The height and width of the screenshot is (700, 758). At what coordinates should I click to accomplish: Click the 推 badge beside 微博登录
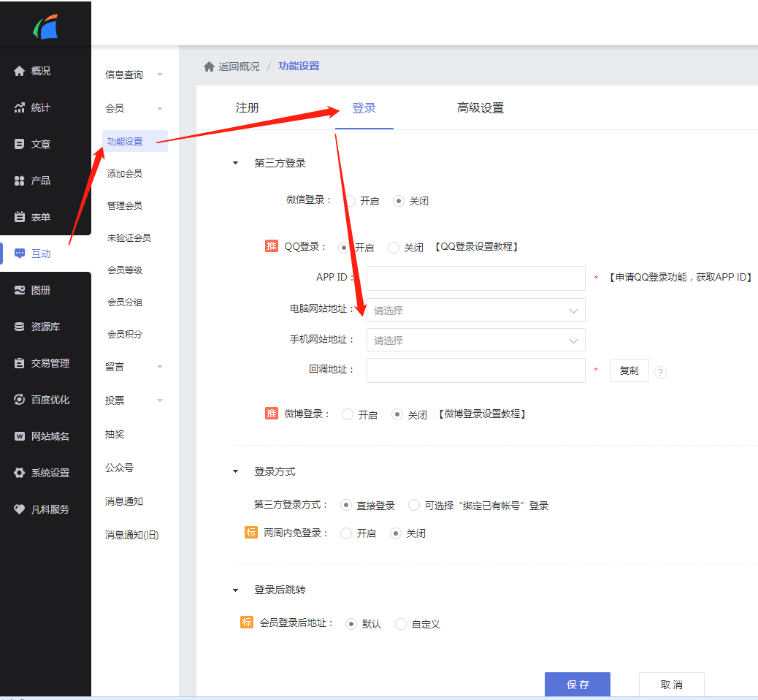tap(272, 414)
